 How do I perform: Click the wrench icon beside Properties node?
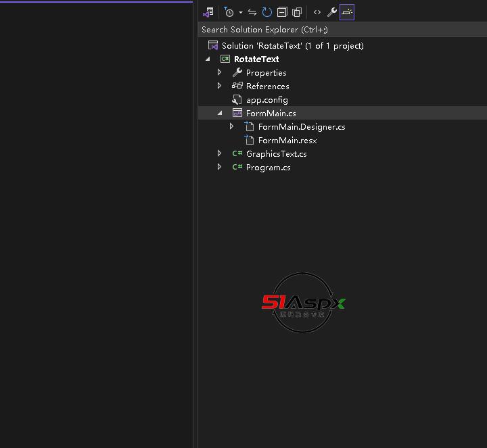pos(237,72)
